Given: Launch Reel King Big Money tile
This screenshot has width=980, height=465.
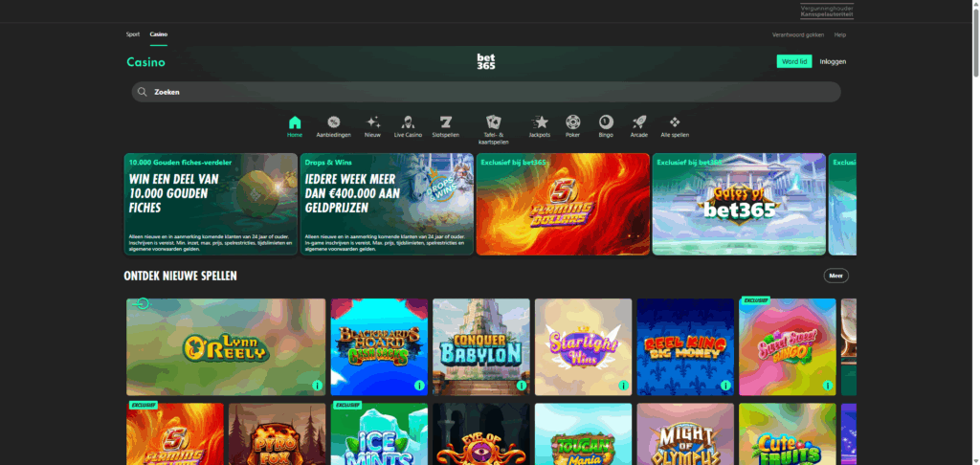Looking at the screenshot, I should [x=685, y=347].
